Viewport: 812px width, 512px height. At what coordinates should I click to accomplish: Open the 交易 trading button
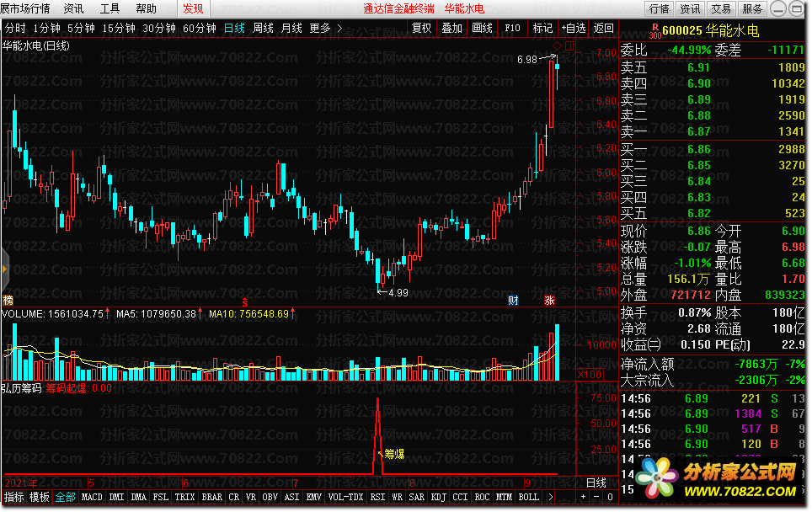point(721,8)
